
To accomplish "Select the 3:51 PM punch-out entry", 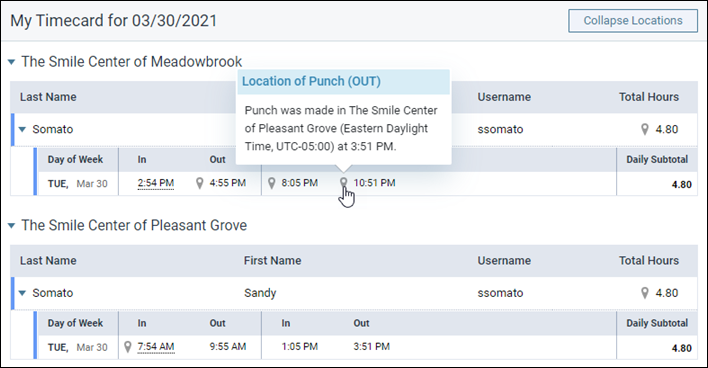I will pos(371,347).
